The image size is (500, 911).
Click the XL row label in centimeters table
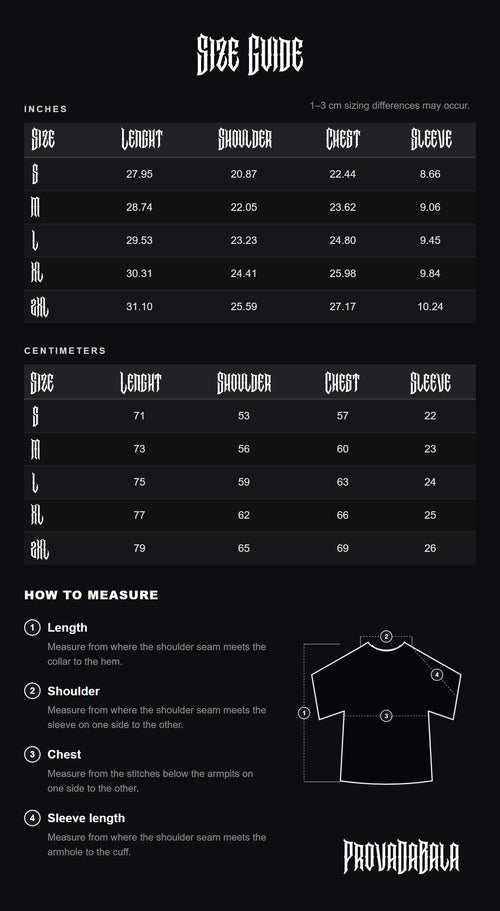[x=37, y=515]
